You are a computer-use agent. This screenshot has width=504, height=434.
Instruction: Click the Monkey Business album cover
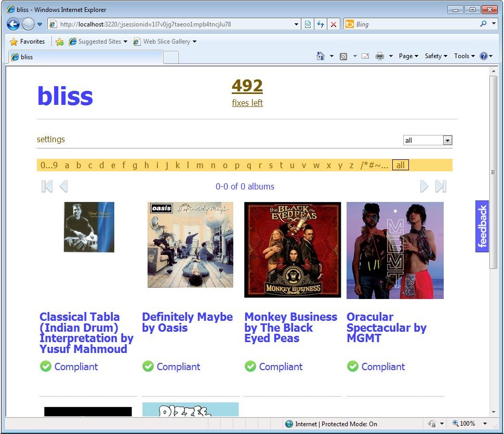(x=293, y=250)
